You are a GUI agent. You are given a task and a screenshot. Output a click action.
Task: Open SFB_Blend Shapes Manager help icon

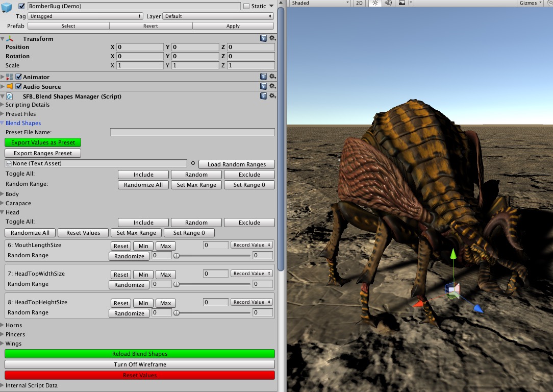click(263, 96)
